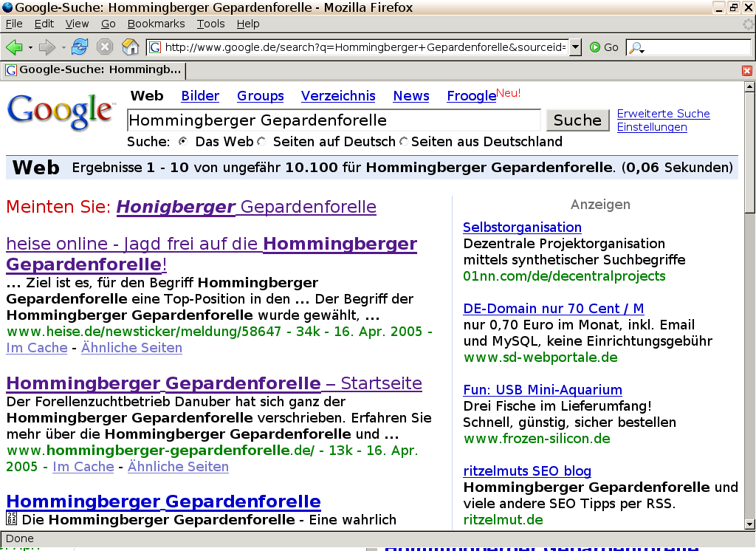The width and height of the screenshot is (756, 551).
Task: Click the green Back arrow button
Action: (x=14, y=47)
